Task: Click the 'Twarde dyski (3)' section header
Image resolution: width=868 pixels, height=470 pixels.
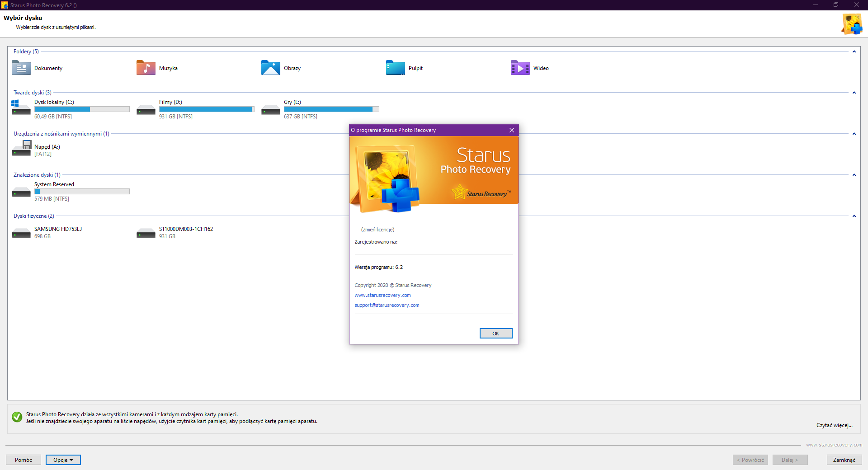Action: (33, 93)
